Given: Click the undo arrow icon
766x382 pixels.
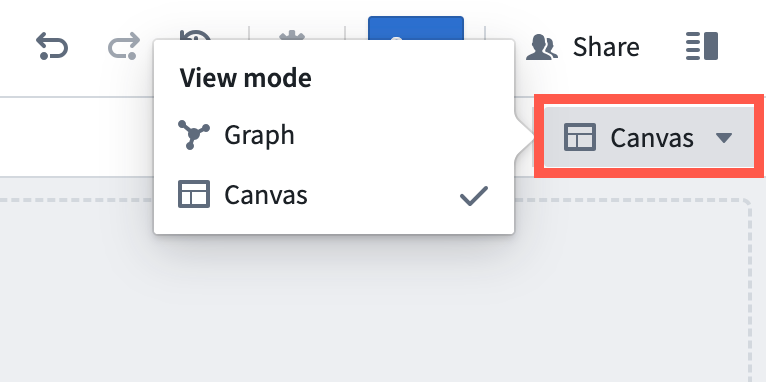Looking at the screenshot, I should [52, 47].
